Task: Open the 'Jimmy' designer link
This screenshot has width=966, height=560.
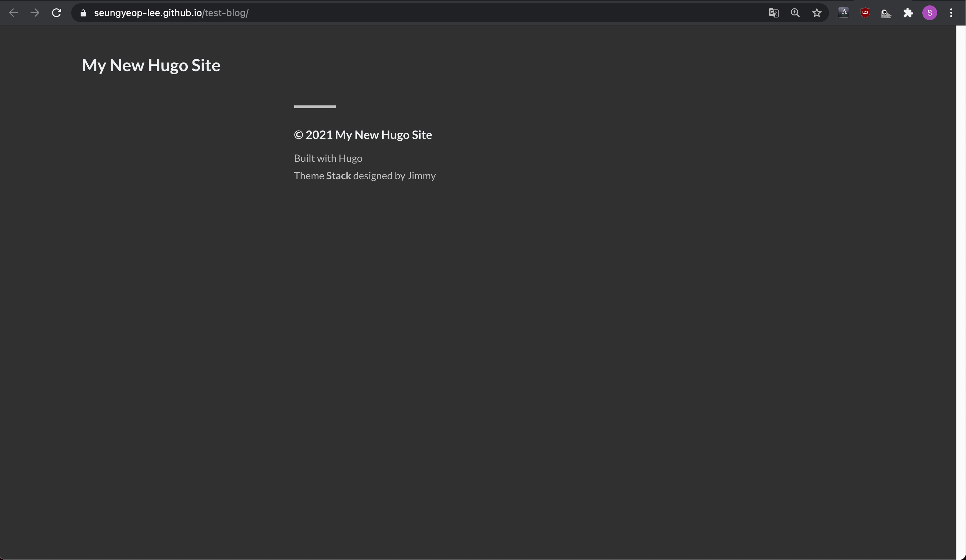Action: [421, 176]
